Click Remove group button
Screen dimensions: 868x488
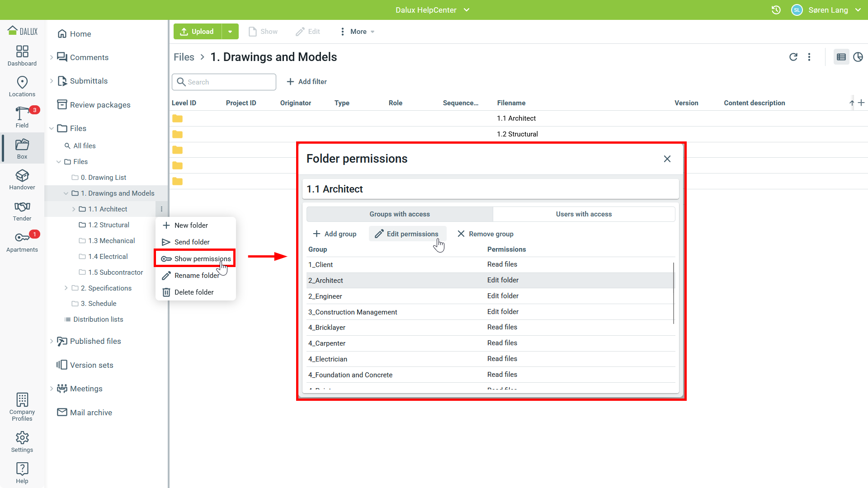click(485, 234)
